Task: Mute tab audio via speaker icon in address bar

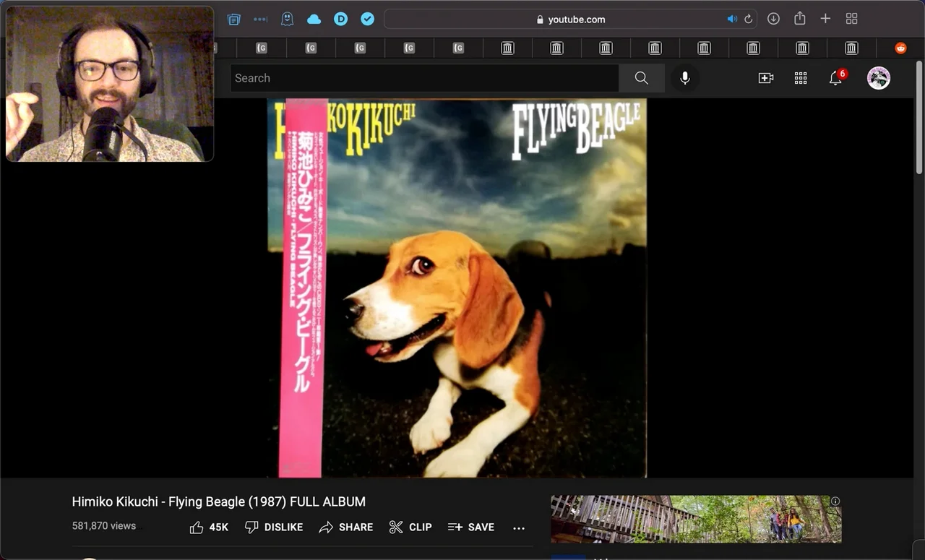Action: point(731,20)
